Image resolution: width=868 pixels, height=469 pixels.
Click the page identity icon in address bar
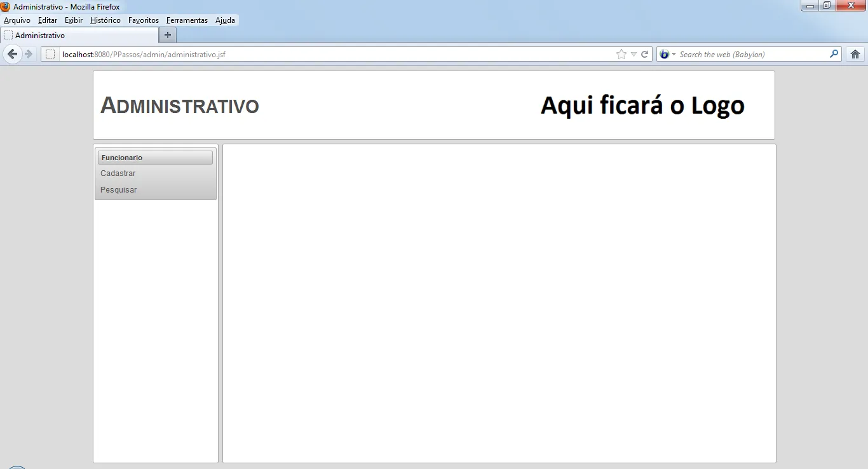[x=50, y=54]
